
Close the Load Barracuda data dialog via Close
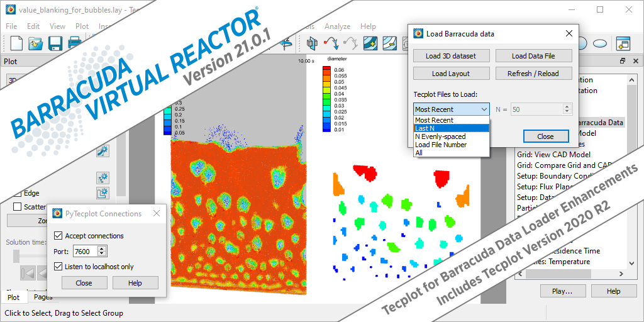(546, 136)
